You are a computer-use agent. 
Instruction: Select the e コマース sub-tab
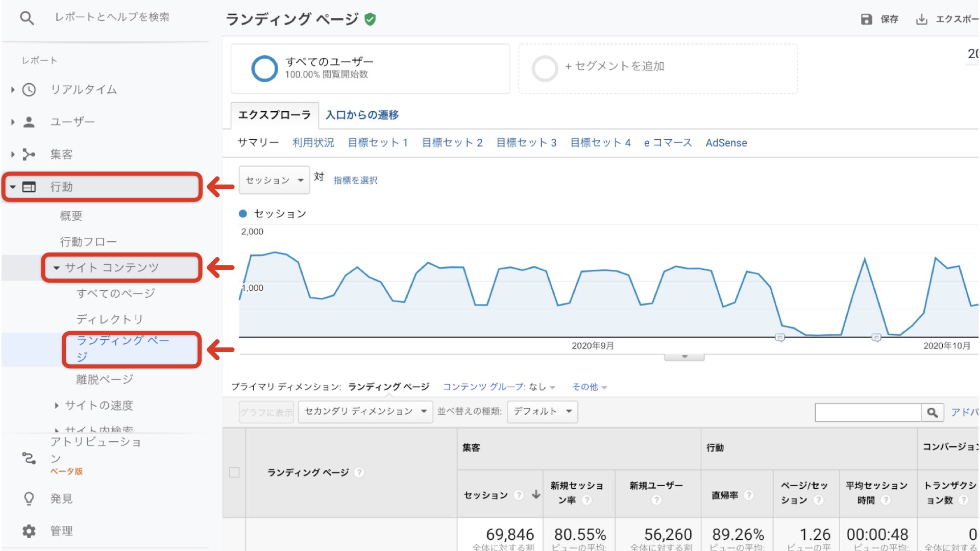(668, 143)
